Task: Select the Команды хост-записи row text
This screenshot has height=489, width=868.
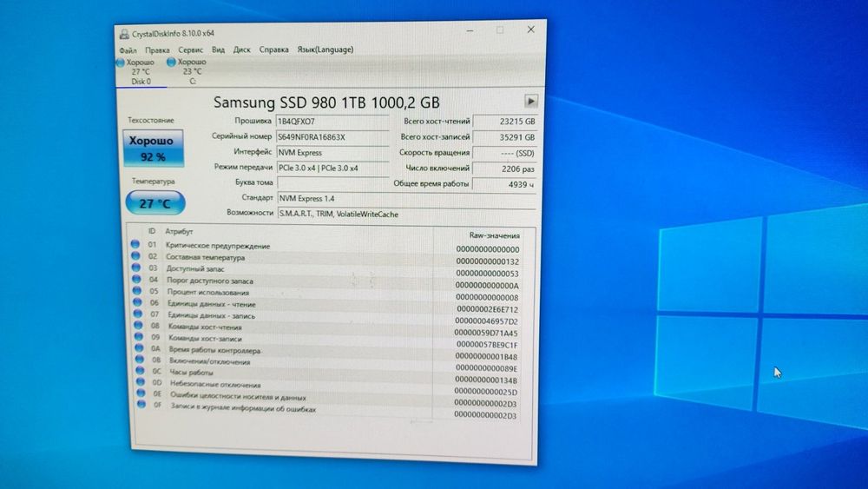Action: 206,339
